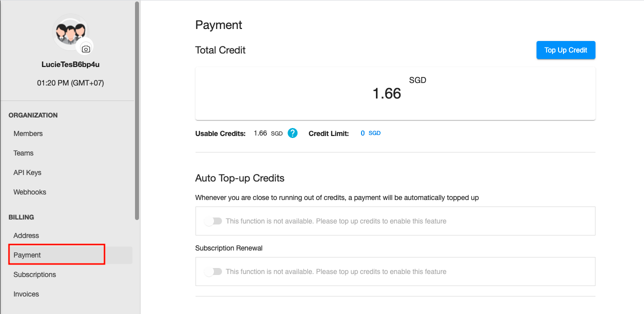This screenshot has width=644, height=314.
Task: Click the organization profile avatar image
Action: pyautogui.click(x=70, y=32)
